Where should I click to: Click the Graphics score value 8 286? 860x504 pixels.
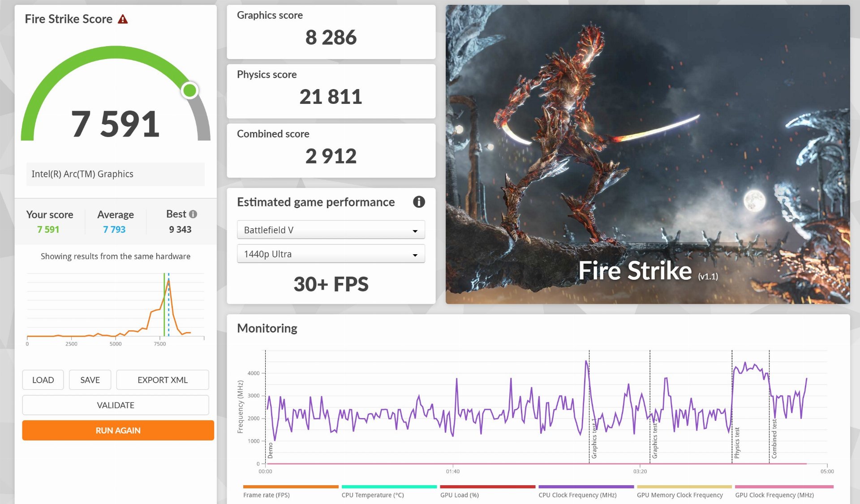pos(331,38)
